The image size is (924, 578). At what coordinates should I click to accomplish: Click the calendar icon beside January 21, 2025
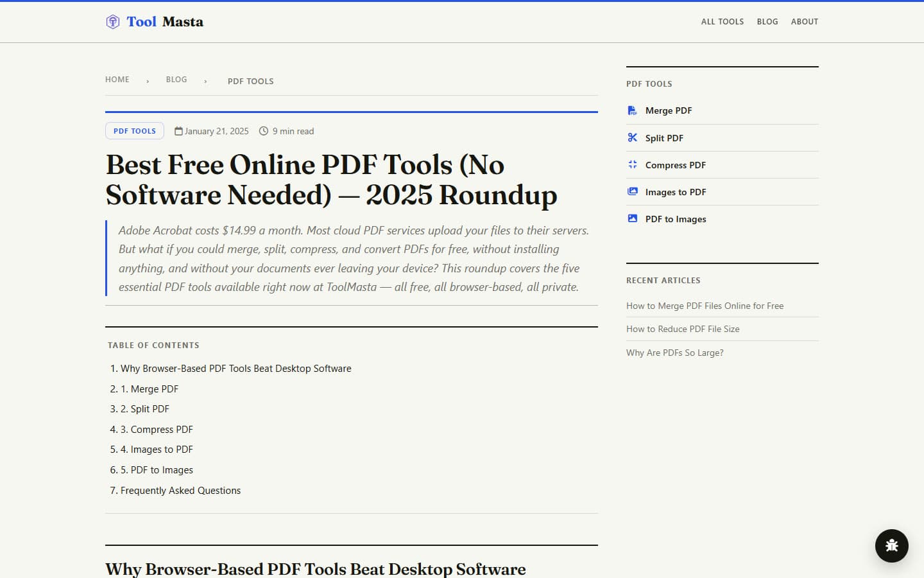point(178,131)
